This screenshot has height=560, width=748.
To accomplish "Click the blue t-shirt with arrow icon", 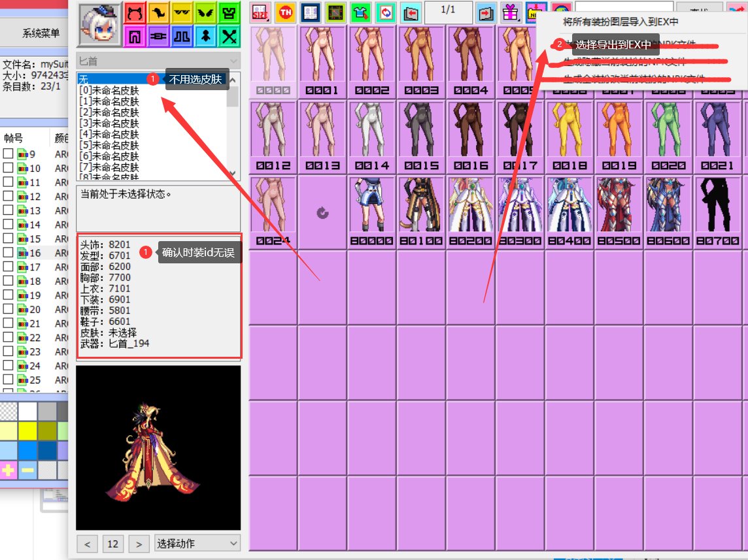I will coord(361,13).
